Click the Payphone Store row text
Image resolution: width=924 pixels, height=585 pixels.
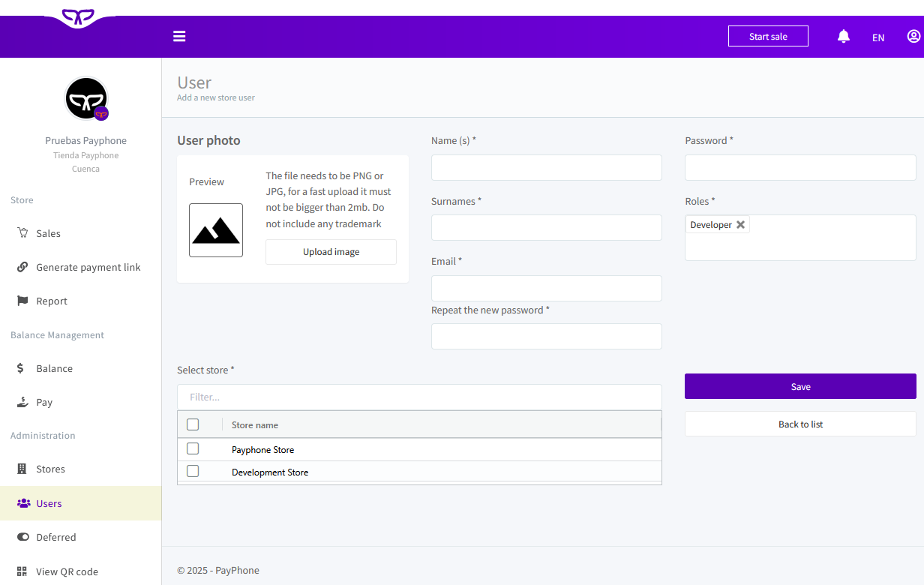pos(263,450)
